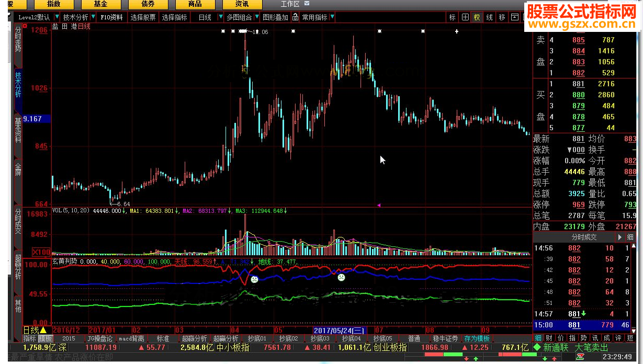Click the 线 draw-line tool
The image size is (643, 364).
pos(490,17)
